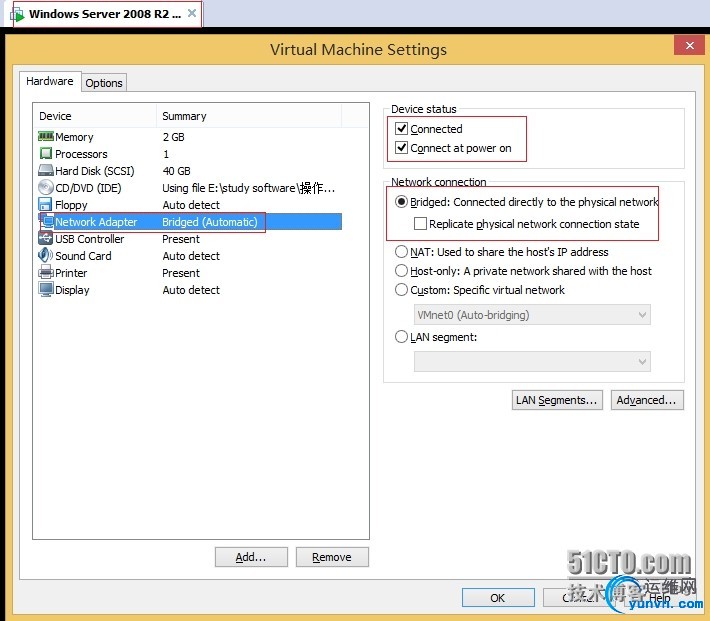
Task: Open the Windows Server 2008 R2 tab
Action: [x=105, y=14]
